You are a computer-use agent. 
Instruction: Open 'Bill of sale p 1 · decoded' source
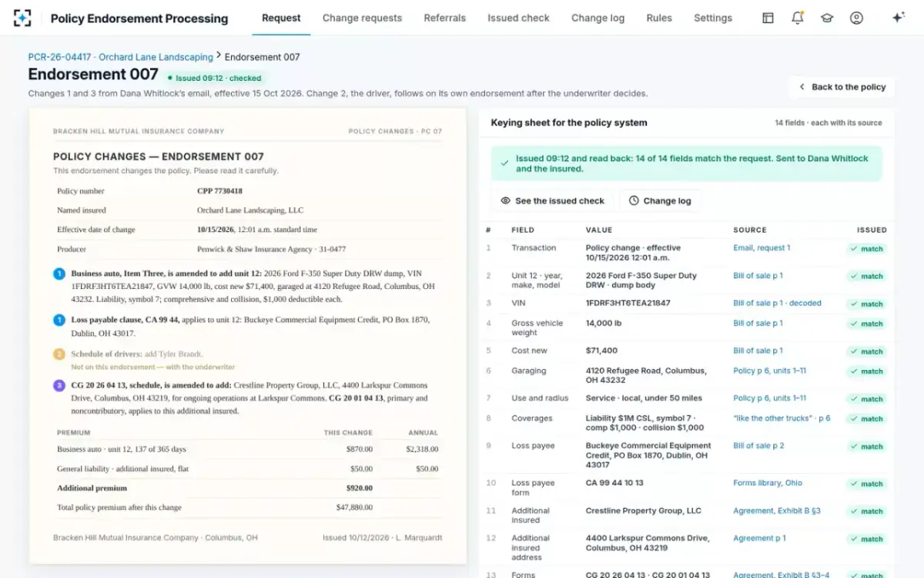coord(777,303)
